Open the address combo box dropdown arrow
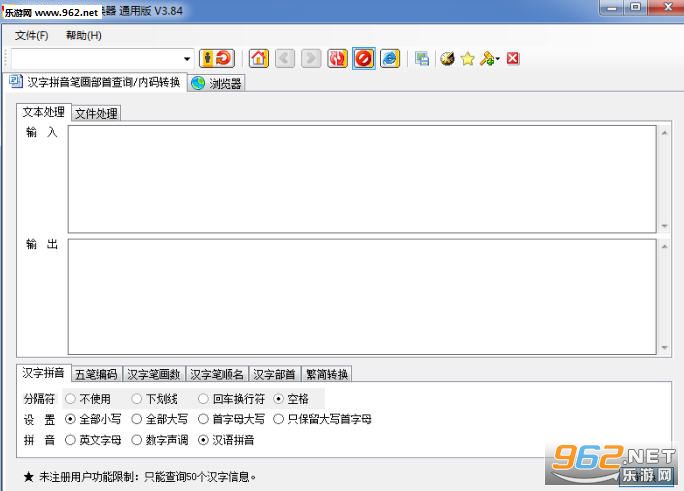Viewport: 684px width, 491px height. click(187, 59)
